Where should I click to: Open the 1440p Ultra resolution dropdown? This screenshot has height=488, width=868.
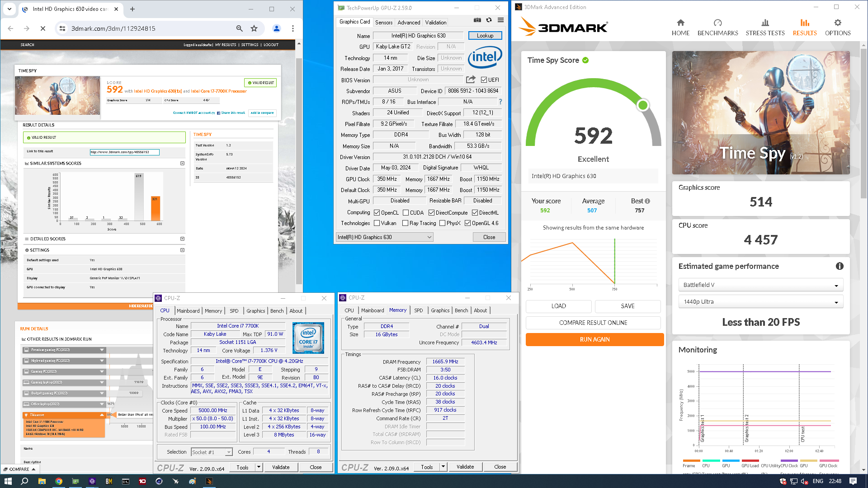761,302
